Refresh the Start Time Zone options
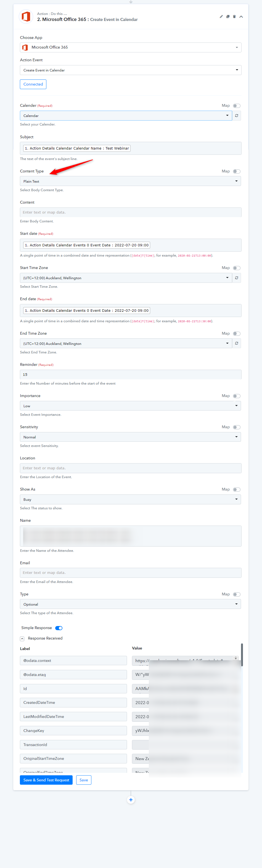Screen dimensions: 262x868 click(237, 278)
